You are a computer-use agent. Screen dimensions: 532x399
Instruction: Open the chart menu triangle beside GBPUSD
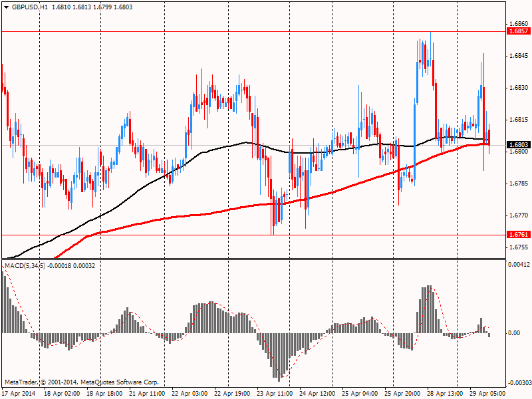click(x=7, y=7)
